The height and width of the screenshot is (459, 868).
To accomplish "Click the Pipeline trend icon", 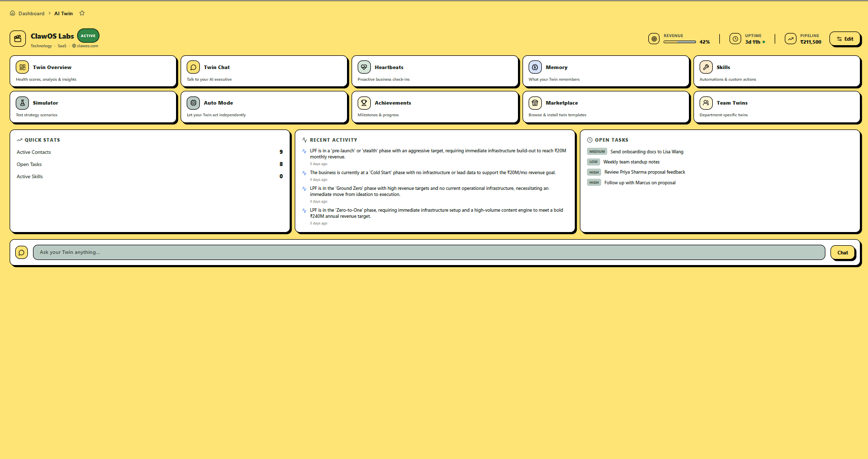I will 790,39.
